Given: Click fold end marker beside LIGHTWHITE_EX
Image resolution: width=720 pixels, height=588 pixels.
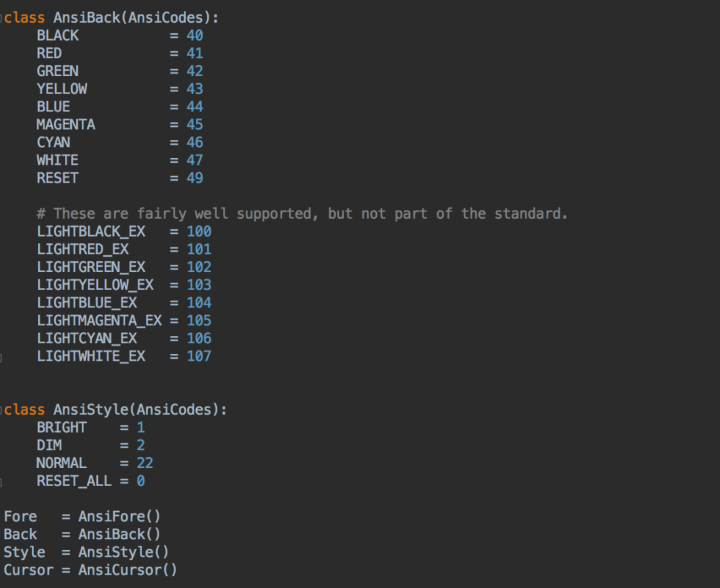Looking at the screenshot, I should (x=1, y=357).
